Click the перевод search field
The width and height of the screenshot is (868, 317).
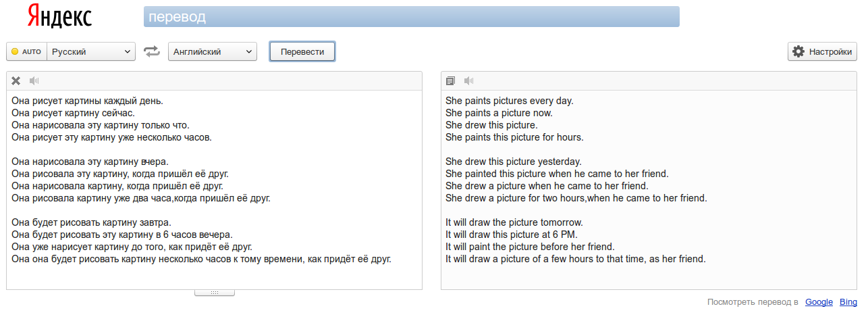412,16
